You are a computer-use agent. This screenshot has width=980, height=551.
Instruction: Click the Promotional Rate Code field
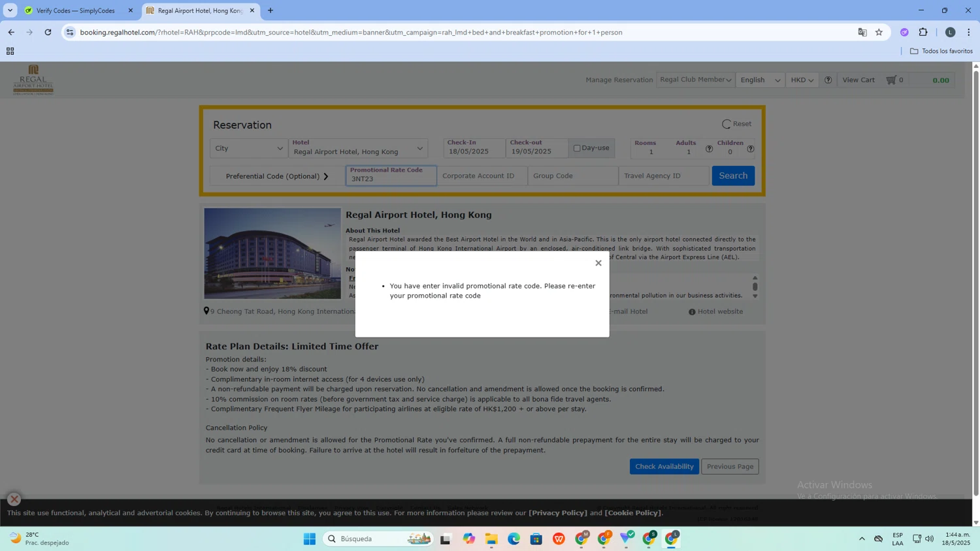click(391, 175)
